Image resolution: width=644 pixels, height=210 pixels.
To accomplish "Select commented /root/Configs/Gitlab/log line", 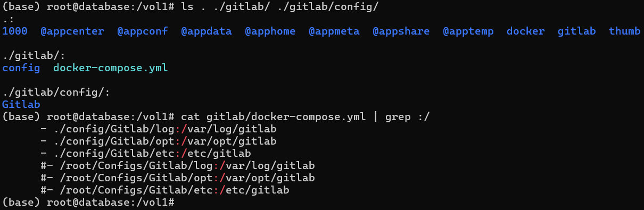I will pyautogui.click(x=178, y=166).
